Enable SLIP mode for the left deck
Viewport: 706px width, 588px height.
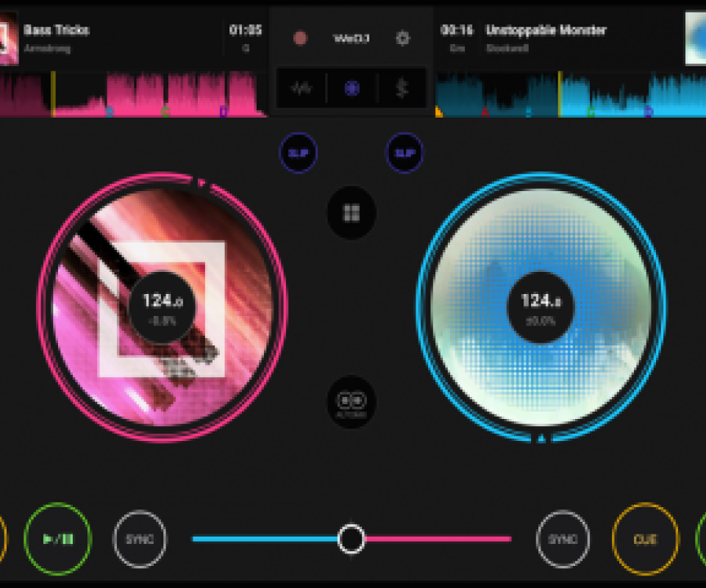click(x=298, y=153)
